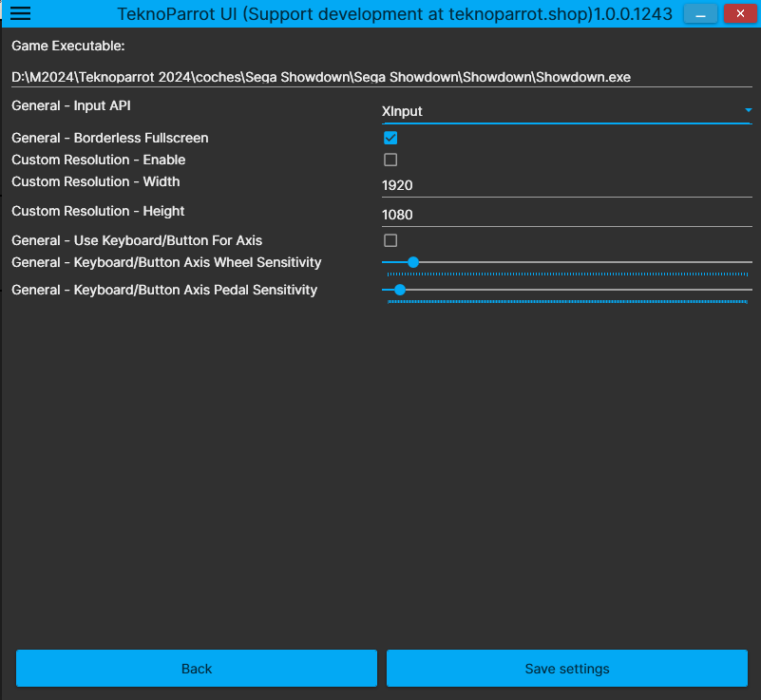Click the Custom Resolution - Width label
The image size is (761, 700).
(x=96, y=181)
